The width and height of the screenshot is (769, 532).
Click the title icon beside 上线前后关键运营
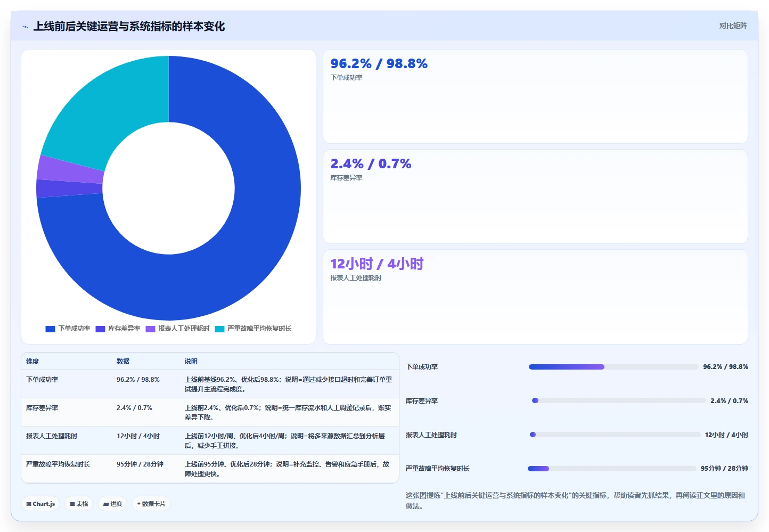pyautogui.click(x=25, y=27)
